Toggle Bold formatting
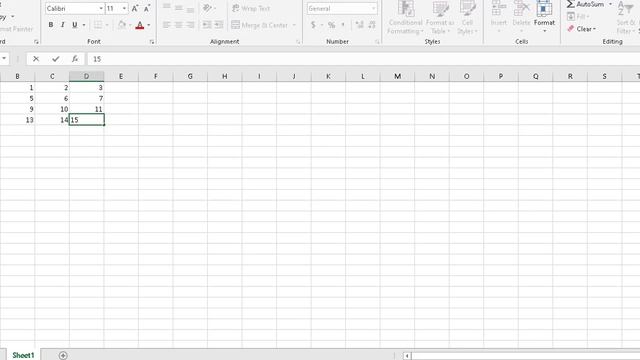Screen dimensions: 640x360 (x=51, y=25)
